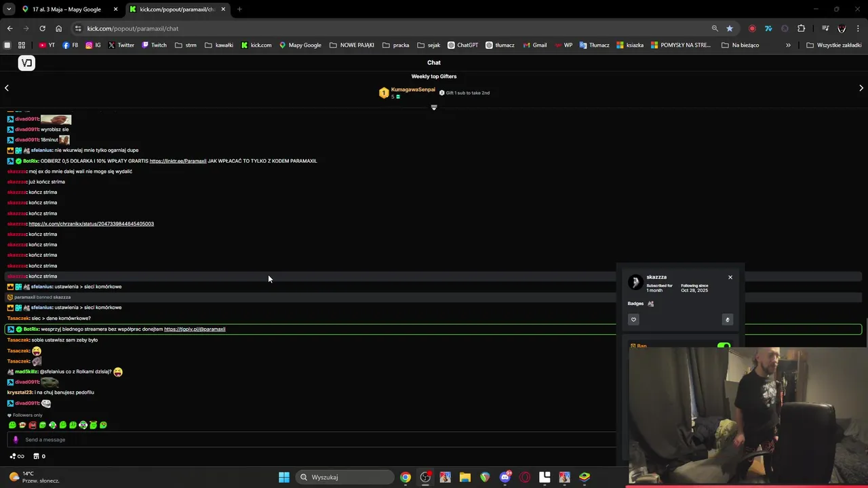Expand the Na bieżąco bookmark folder
This screenshot has height=488, width=868.
[741, 45]
